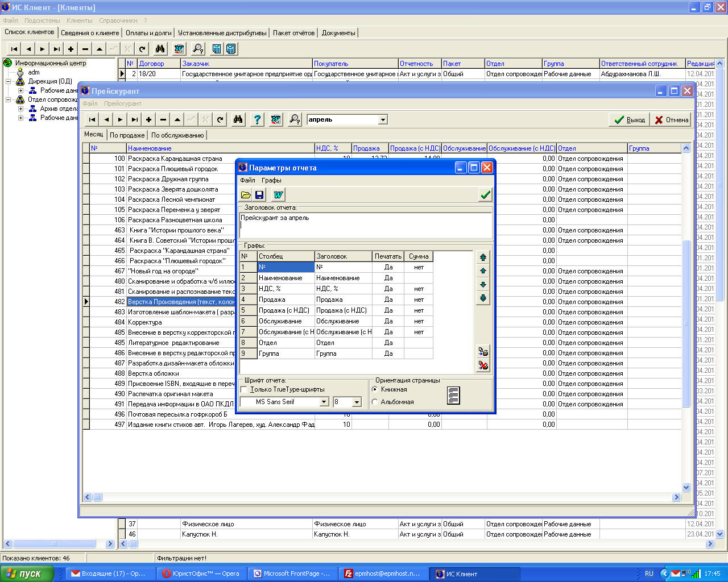
Task: Click Отмена button in Прейскурант
Action: click(x=671, y=120)
